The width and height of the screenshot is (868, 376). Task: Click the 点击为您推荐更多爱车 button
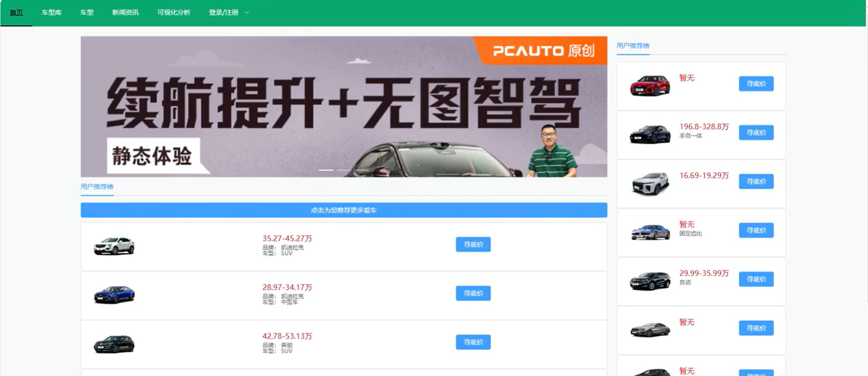[x=344, y=210]
